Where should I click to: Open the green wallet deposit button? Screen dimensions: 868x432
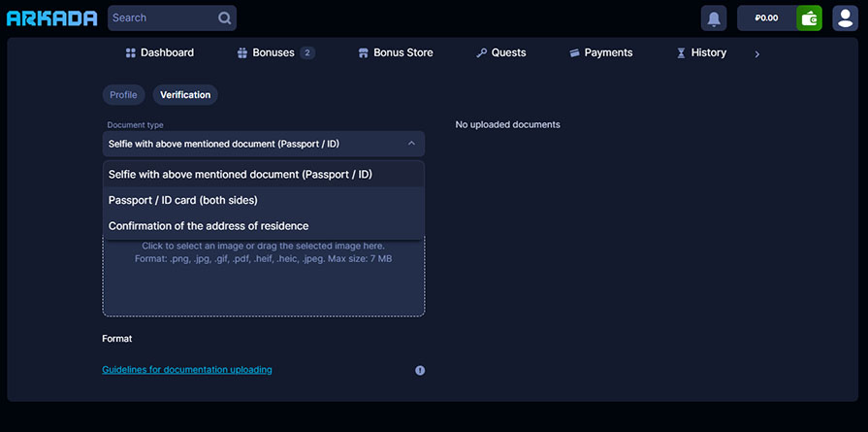pos(809,18)
